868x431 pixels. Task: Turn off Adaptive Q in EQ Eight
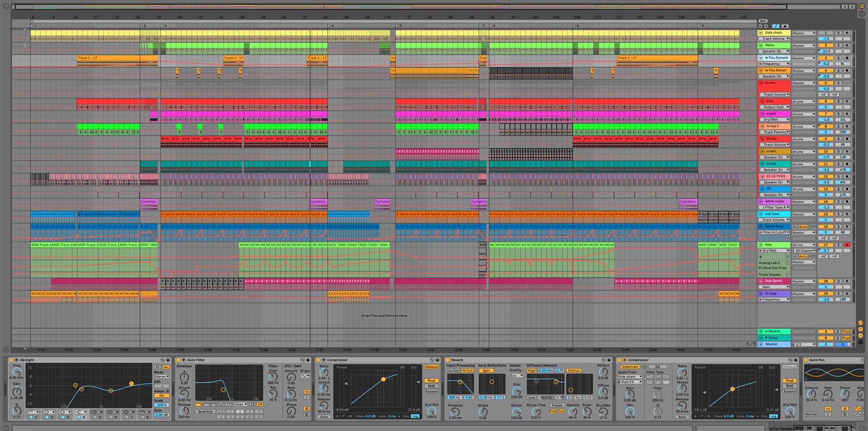[x=161, y=396]
